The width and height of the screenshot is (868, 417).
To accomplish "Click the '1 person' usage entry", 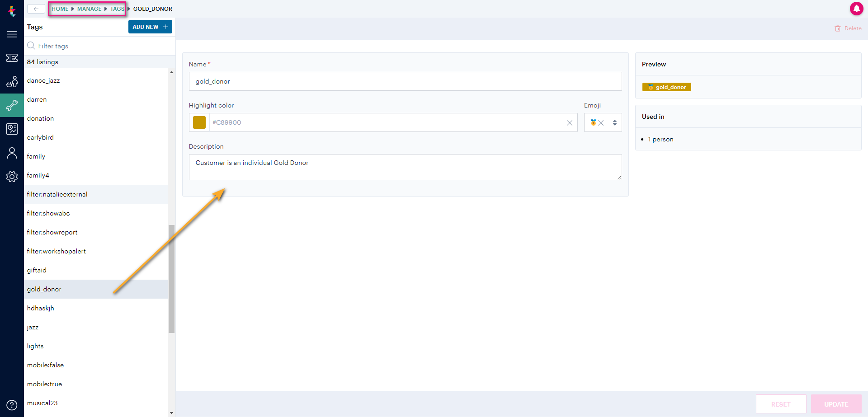I will click(x=660, y=139).
